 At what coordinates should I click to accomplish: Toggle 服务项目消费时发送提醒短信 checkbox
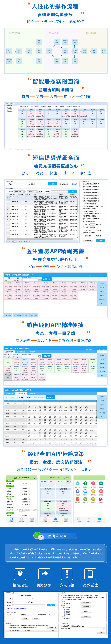coord(83,201)
